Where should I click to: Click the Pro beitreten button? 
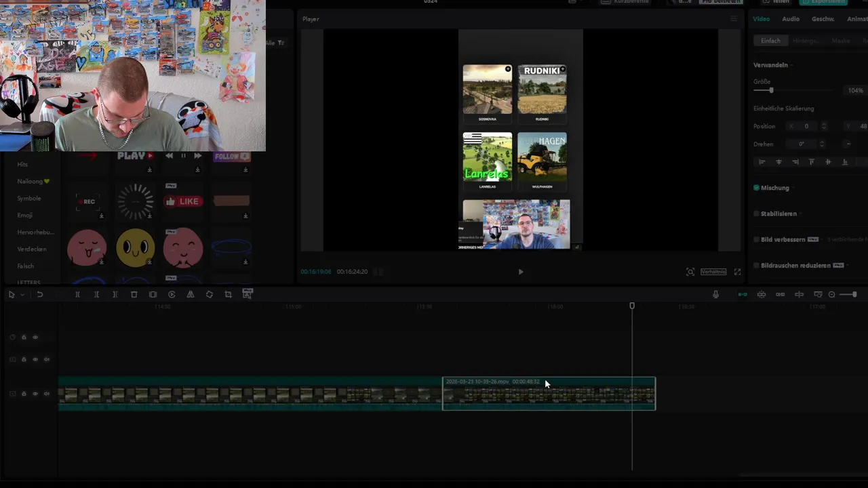pyautogui.click(x=721, y=2)
